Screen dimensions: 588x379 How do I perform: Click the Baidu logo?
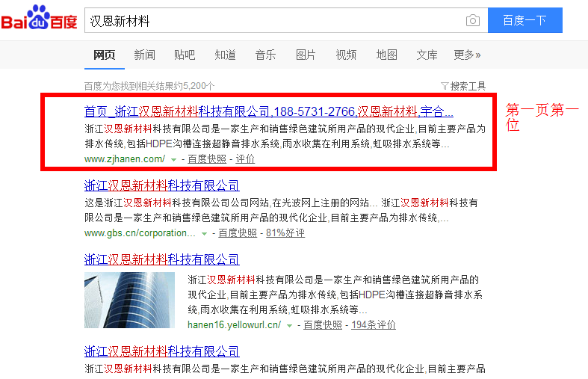click(39, 18)
